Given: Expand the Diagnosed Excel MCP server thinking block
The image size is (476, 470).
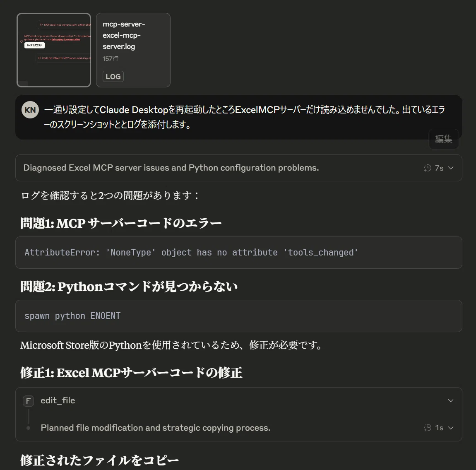Looking at the screenshot, I should (x=238, y=168).
